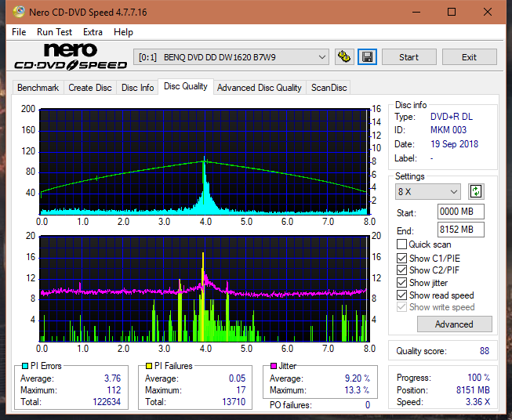The height and width of the screenshot is (420, 512).
Task: Open Advanced settings button
Action: [454, 324]
